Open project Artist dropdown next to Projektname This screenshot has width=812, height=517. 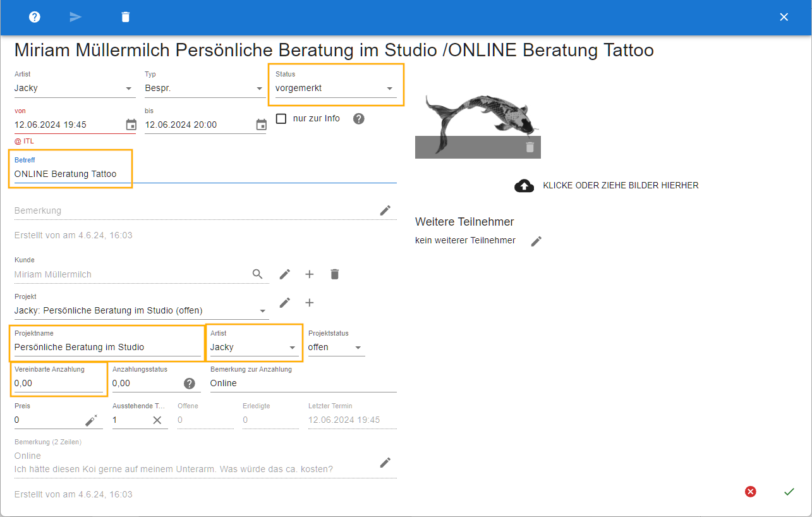tap(254, 347)
